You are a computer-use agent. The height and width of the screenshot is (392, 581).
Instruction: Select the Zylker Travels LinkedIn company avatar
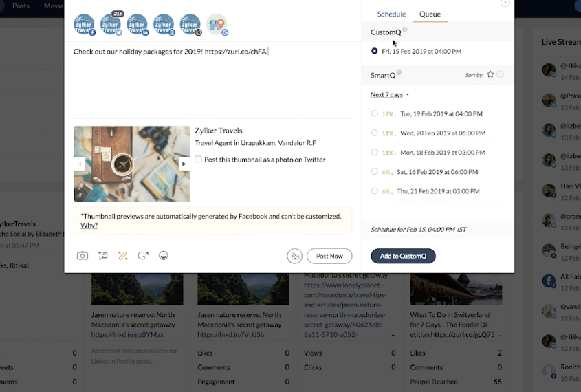(164, 25)
